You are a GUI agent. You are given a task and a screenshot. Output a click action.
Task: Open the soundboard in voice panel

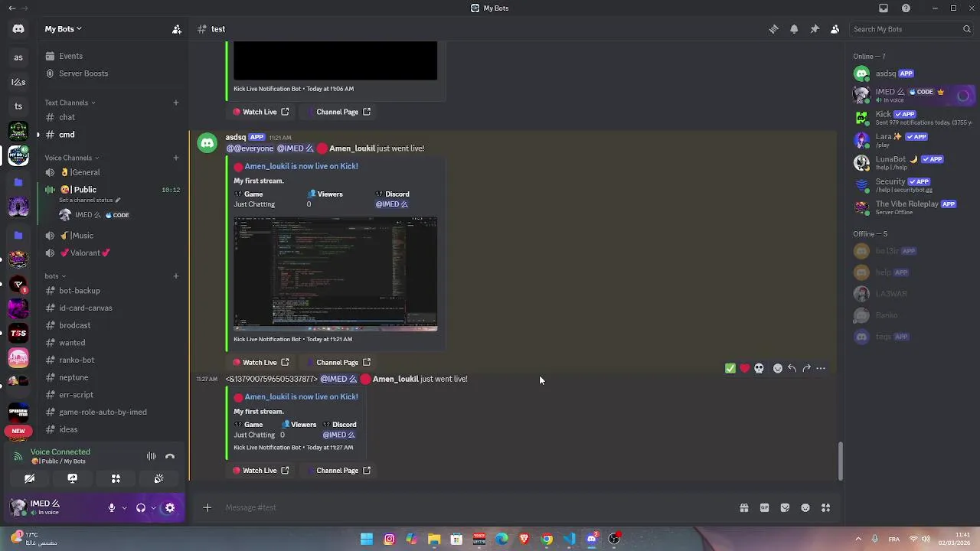158,478
